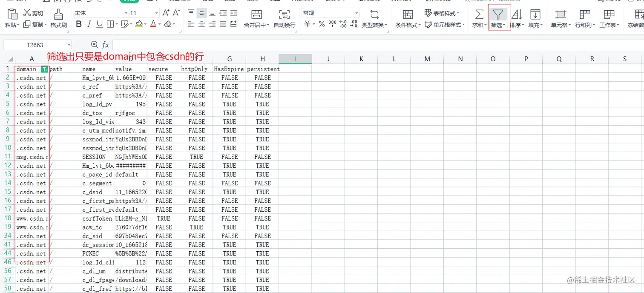Decrease indent in cell
Image resolution: width=644 pixels, height=293 pixels.
223,13
